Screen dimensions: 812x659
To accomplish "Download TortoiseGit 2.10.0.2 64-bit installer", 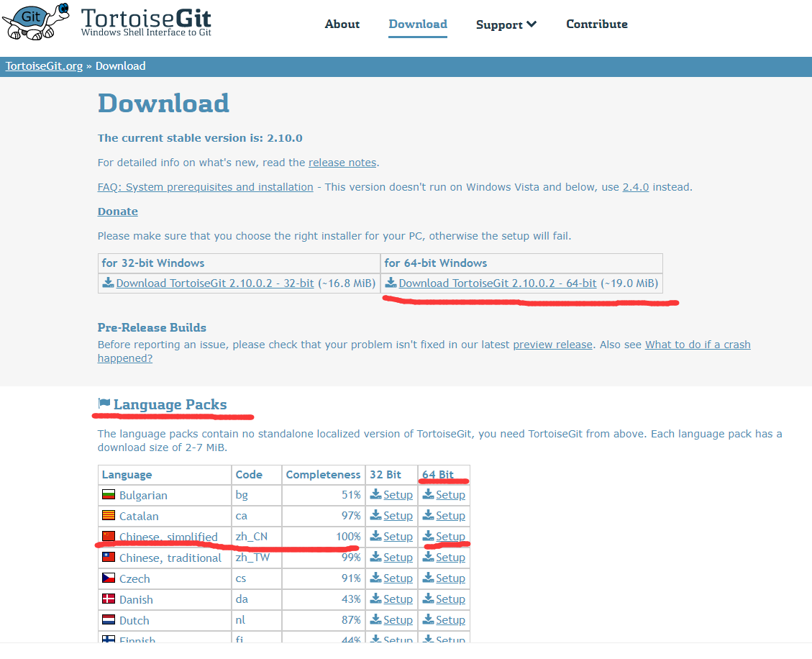I will tap(498, 283).
